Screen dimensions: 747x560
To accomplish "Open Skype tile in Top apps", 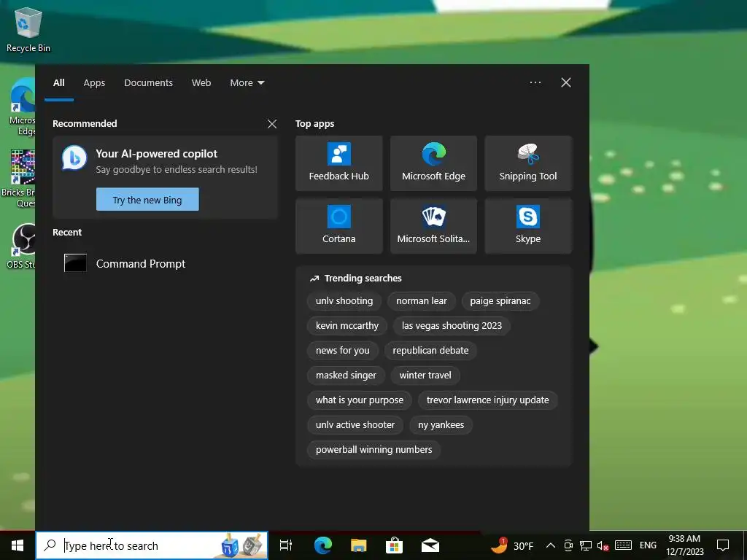I will pos(528,226).
